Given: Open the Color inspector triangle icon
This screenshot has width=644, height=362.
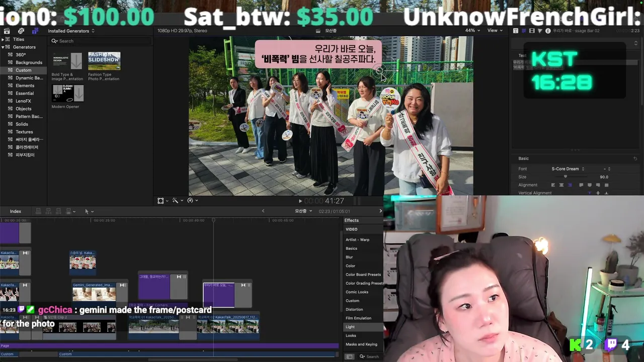Looking at the screenshot, I should [540, 31].
